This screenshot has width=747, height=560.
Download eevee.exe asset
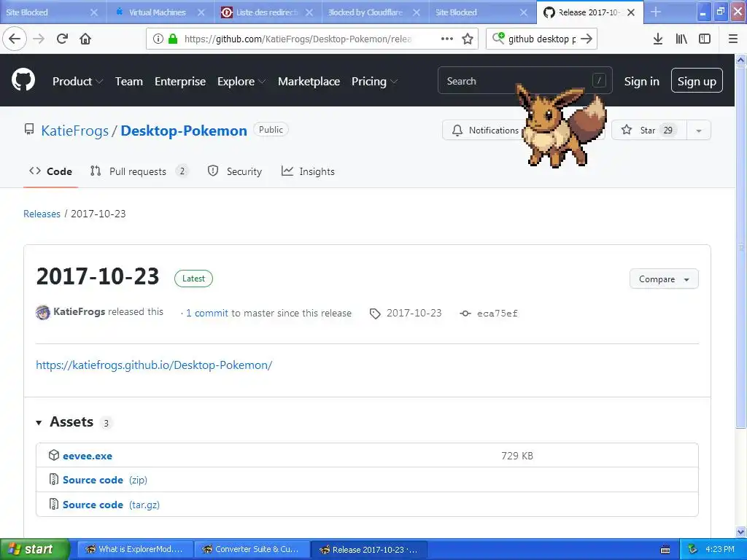[x=88, y=456]
